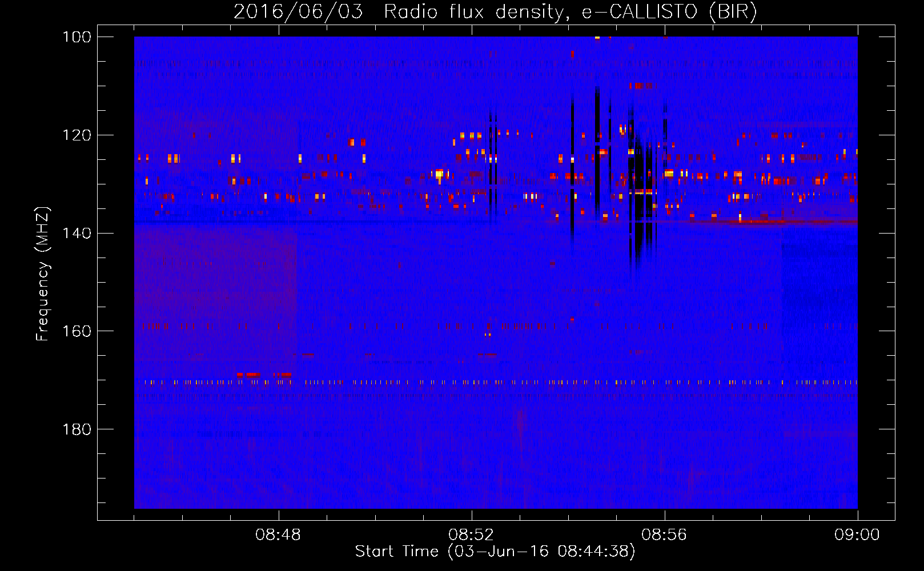Click the 08:52 time tick label
Screen dimensions: 924x571
(471, 535)
